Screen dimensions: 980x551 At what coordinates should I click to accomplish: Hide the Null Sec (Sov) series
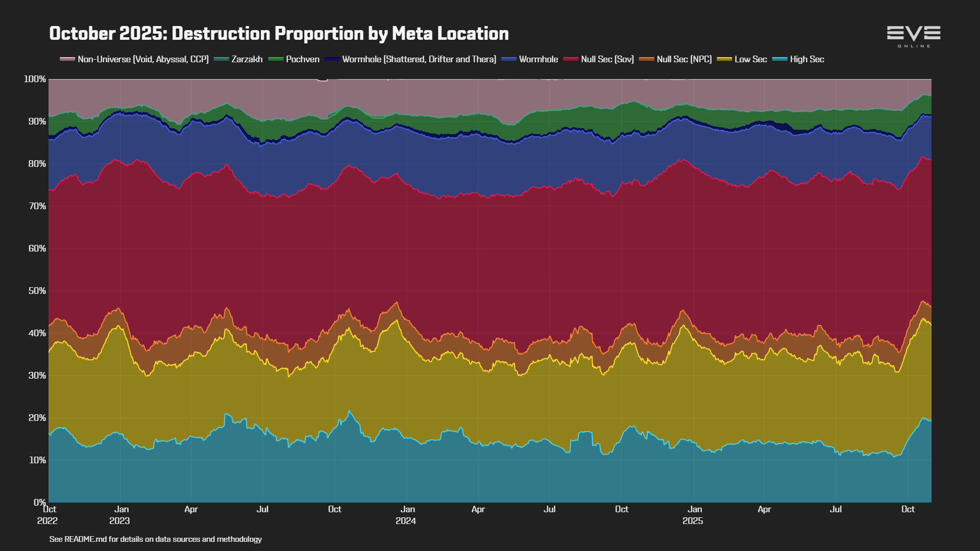[607, 59]
